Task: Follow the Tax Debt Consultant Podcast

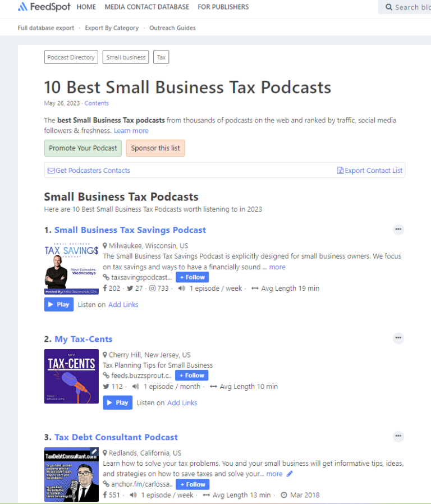Action: (x=192, y=484)
